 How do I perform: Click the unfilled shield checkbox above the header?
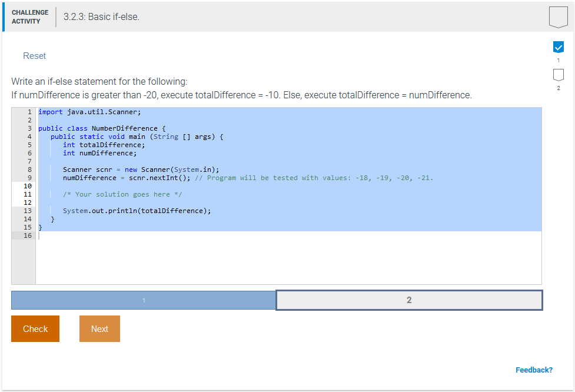[557, 16]
